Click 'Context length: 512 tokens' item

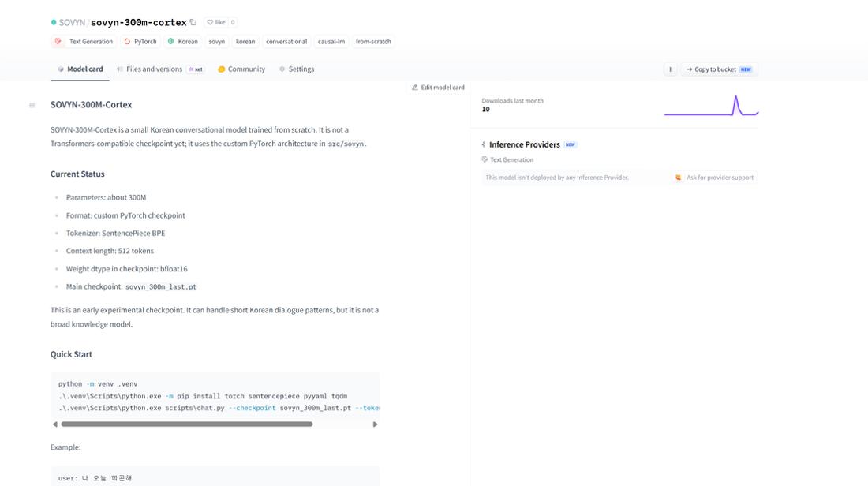[x=110, y=251]
